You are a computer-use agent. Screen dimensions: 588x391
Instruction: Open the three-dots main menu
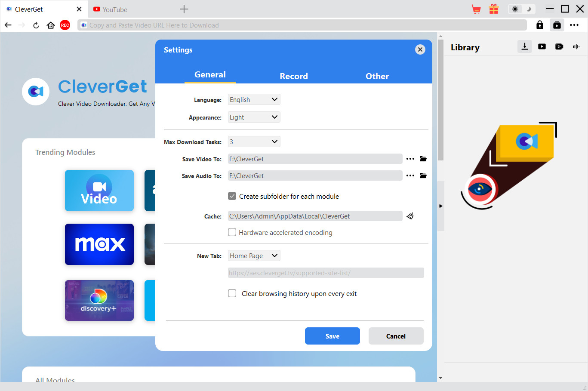(574, 25)
